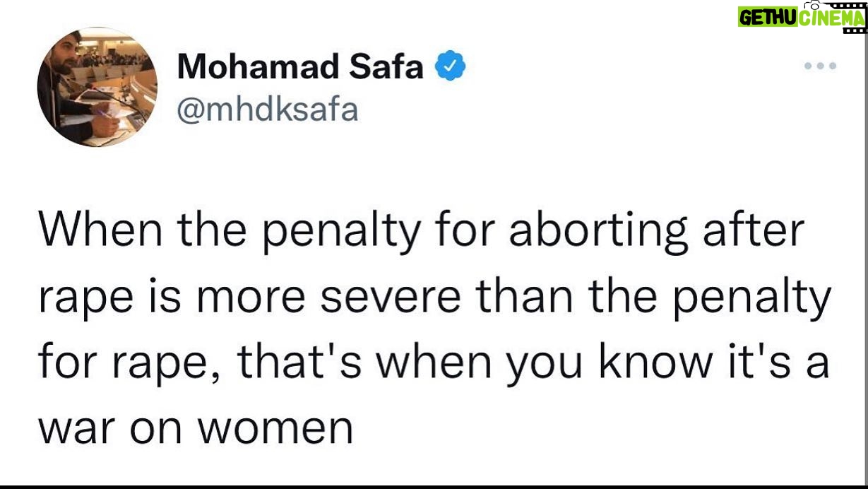Click the black bar below the tweet

[x=434, y=487]
